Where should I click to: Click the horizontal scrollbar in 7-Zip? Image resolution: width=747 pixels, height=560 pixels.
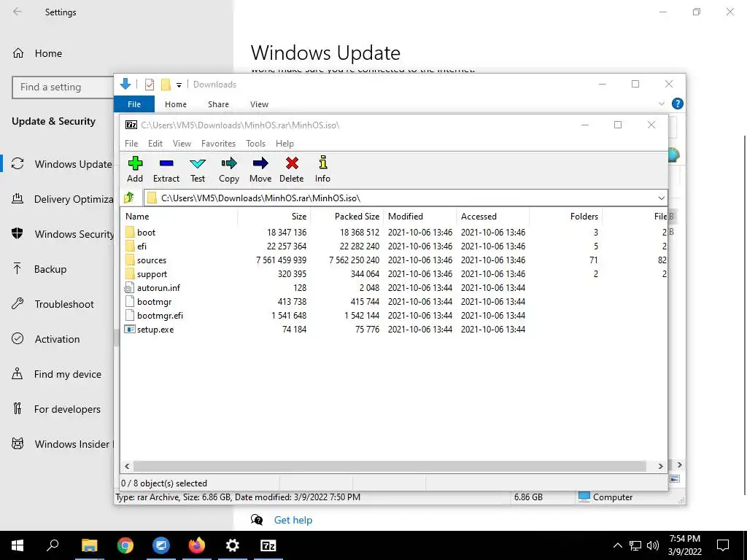coord(390,466)
